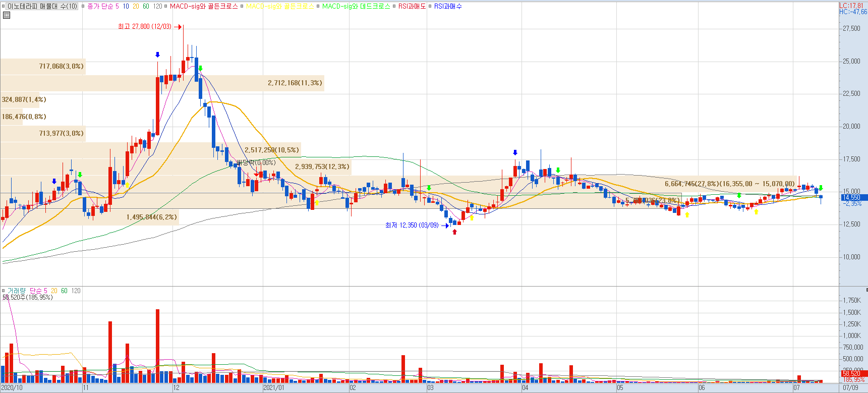Click the 58,520 red volume tag on the axis
868x393 pixels.
click(853, 374)
